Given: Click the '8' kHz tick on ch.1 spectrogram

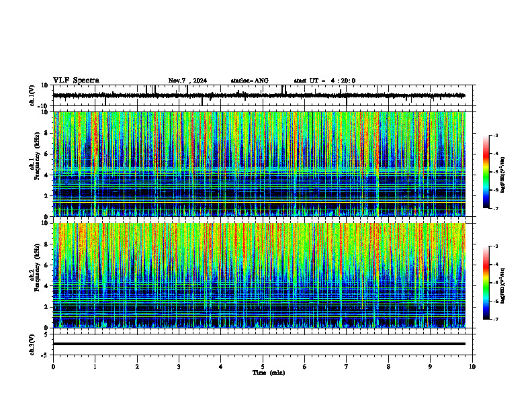Looking at the screenshot, I should (x=47, y=133).
